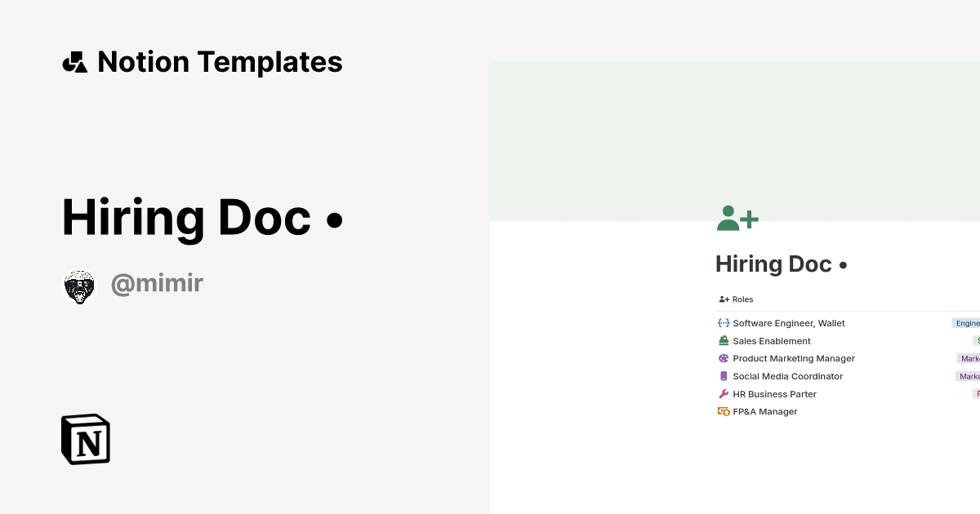980x514 pixels.
Task: Open the Software Engineer, Wallet role
Action: 789,322
